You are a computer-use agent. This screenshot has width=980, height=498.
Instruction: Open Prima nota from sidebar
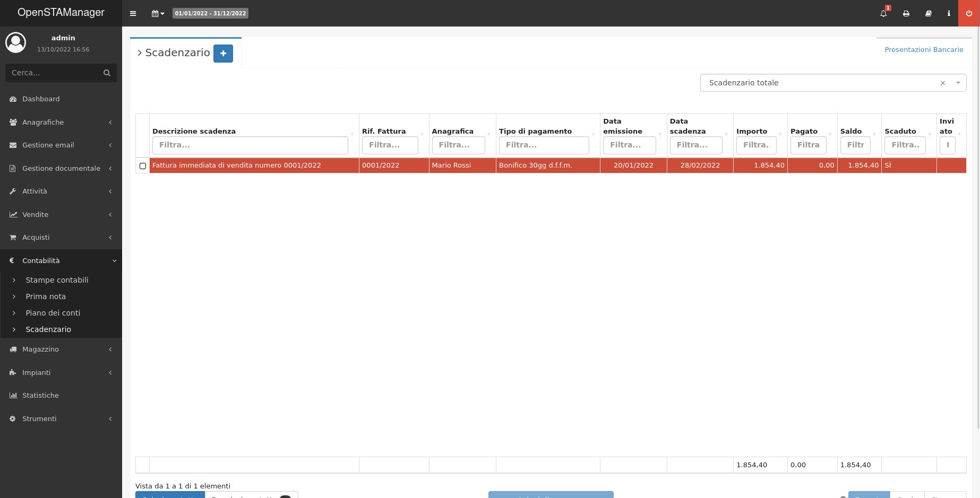tap(46, 296)
